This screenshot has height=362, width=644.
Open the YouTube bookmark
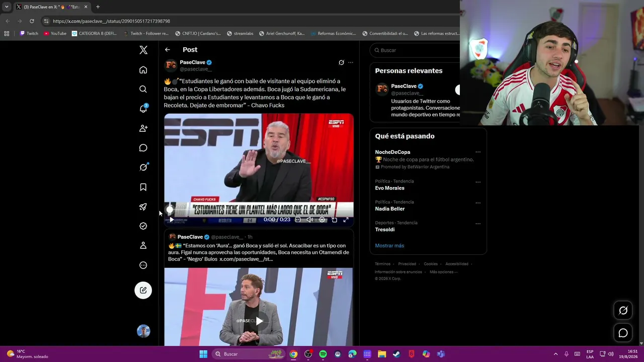coord(55,34)
